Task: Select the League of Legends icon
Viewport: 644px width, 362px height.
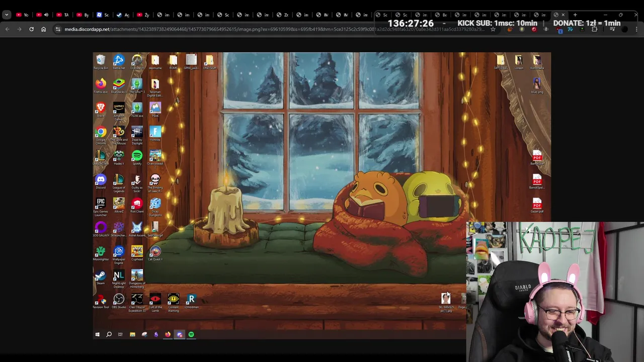Action: pyautogui.click(x=119, y=183)
